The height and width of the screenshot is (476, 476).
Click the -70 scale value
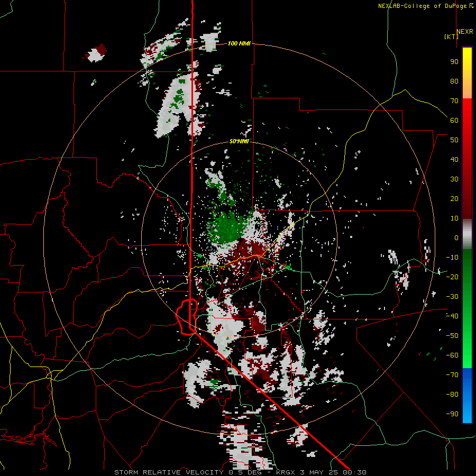(452, 375)
